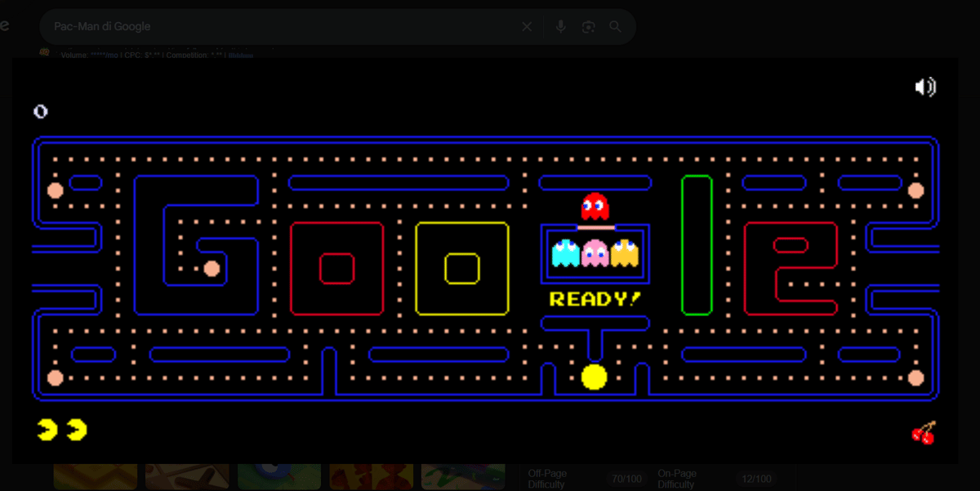Click Blinky, the red ghost above the pen
The width and height of the screenshot is (980, 491).
pyautogui.click(x=594, y=204)
